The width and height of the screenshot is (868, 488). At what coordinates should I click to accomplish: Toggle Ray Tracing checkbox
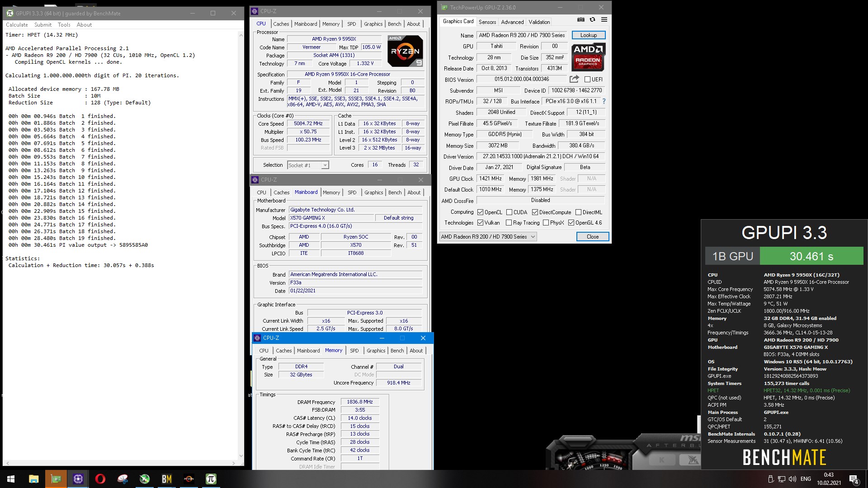tap(509, 222)
